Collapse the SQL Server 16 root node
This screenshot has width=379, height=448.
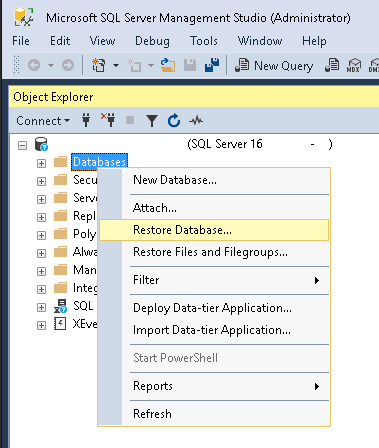22,145
